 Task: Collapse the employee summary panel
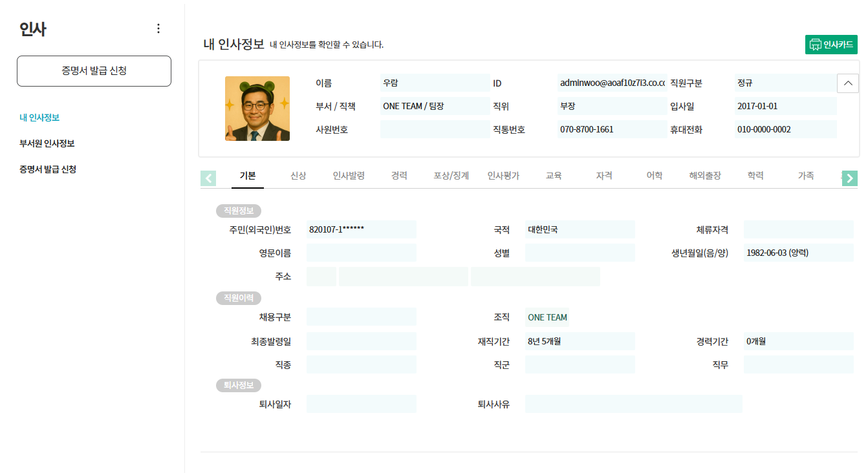pos(847,83)
